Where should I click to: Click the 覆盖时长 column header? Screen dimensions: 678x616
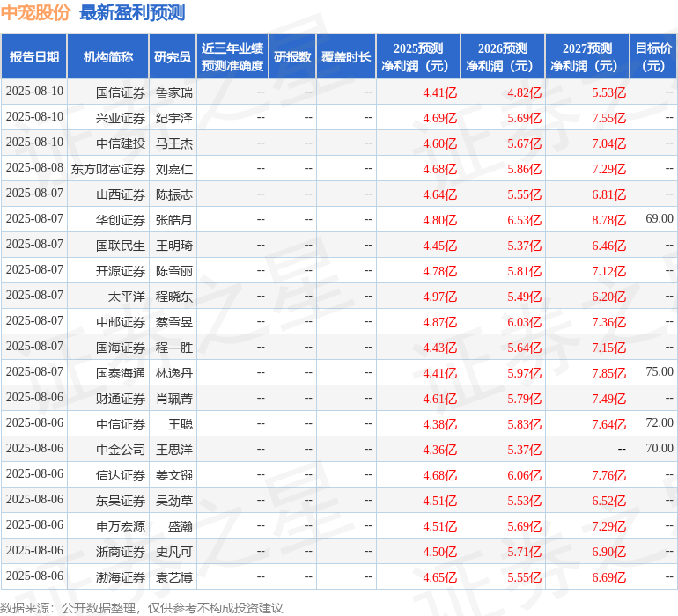346,56
